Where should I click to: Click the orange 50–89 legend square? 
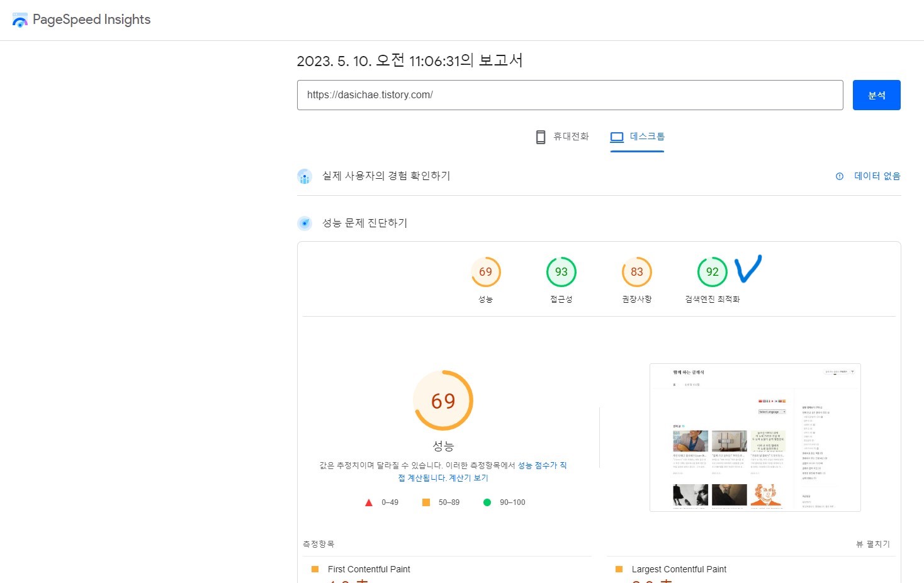425,502
